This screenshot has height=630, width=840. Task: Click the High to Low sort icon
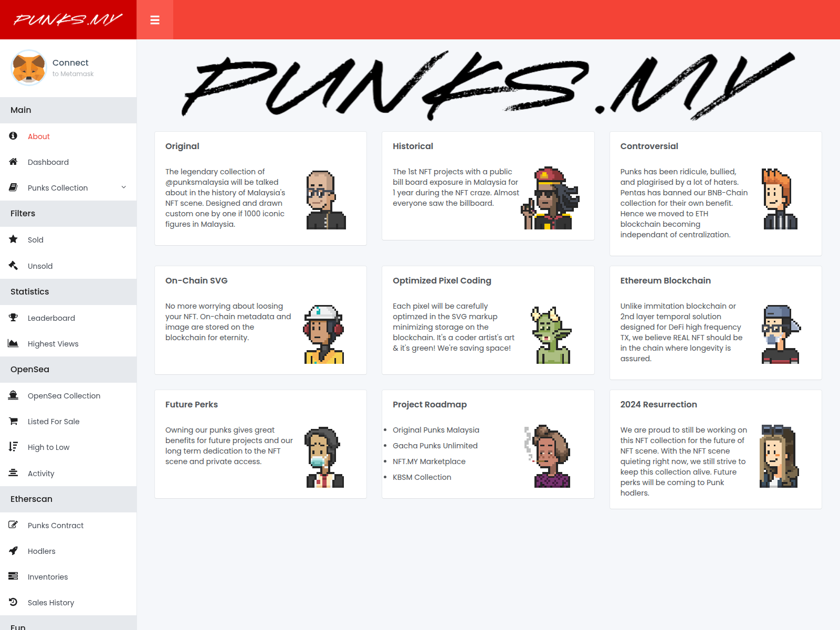[13, 447]
